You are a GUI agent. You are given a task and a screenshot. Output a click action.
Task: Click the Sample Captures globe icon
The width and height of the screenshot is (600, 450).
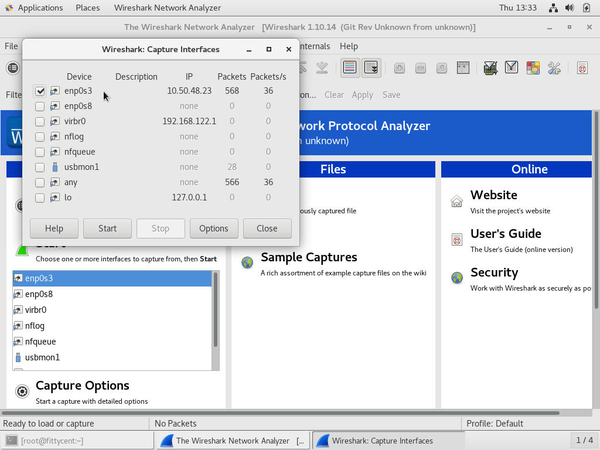click(x=247, y=262)
